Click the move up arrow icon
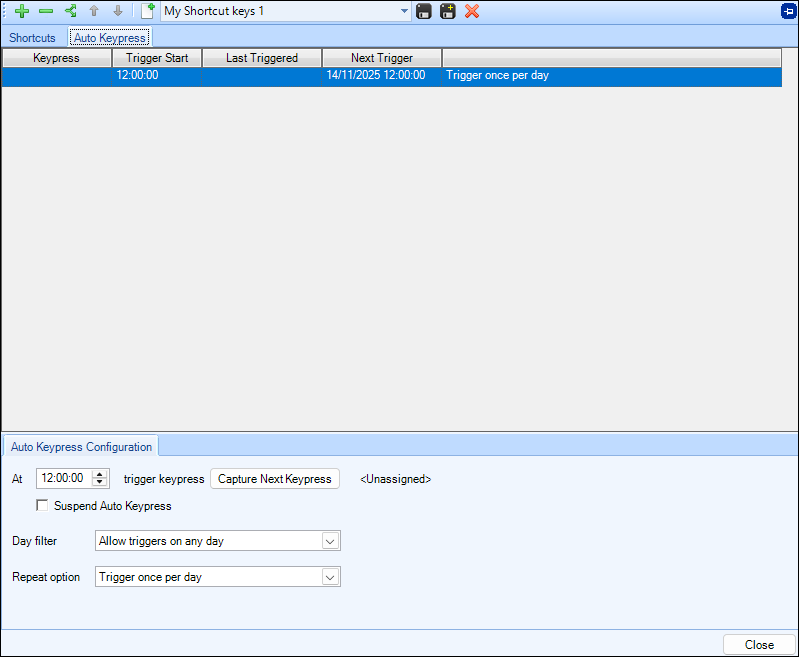The width and height of the screenshot is (799, 657). coord(94,11)
